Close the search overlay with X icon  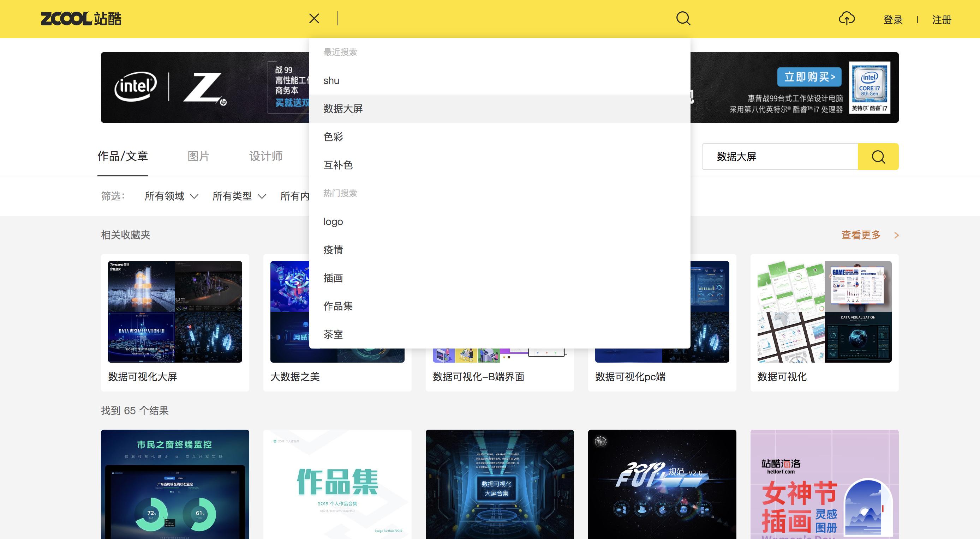pyautogui.click(x=314, y=18)
